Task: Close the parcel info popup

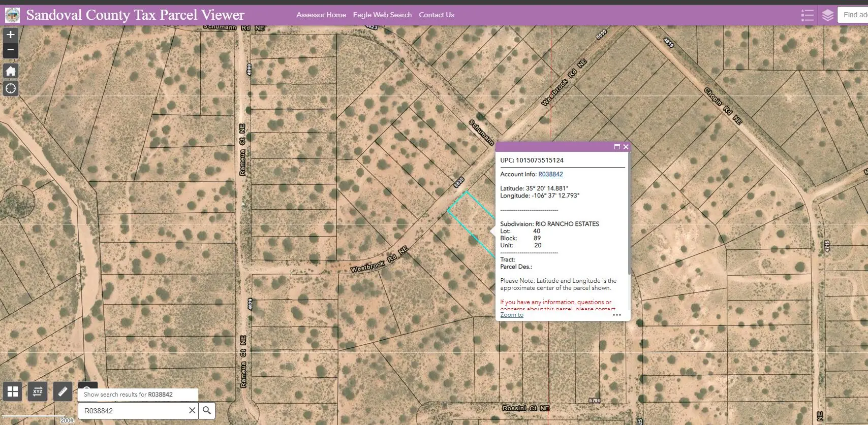Action: [x=626, y=147]
